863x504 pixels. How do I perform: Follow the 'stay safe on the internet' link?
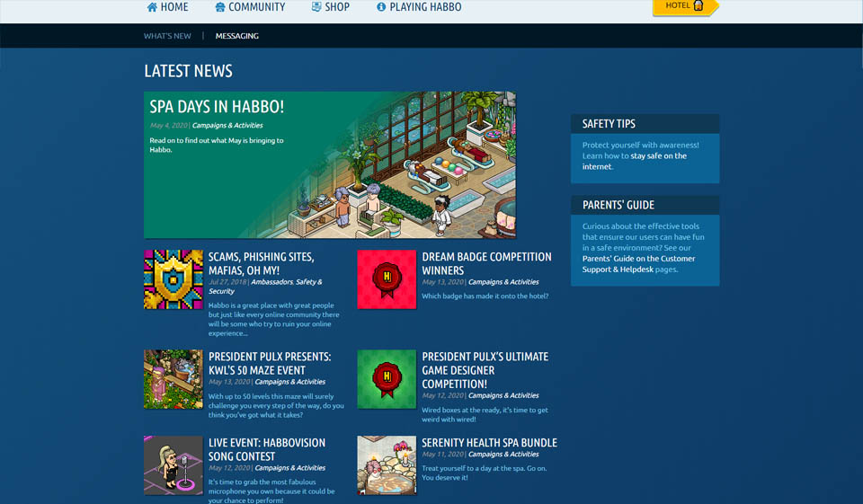634,161
